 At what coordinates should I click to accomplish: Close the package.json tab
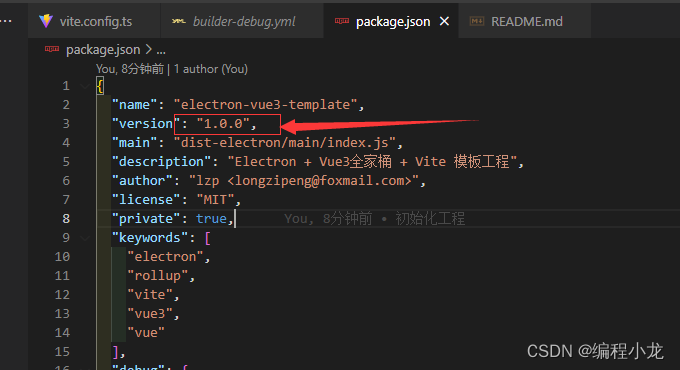pyautogui.click(x=445, y=21)
